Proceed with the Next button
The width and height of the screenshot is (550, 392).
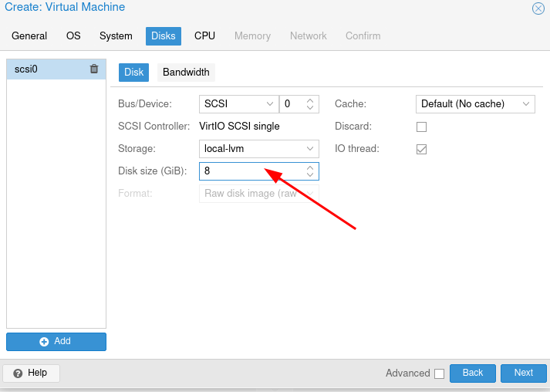523,373
